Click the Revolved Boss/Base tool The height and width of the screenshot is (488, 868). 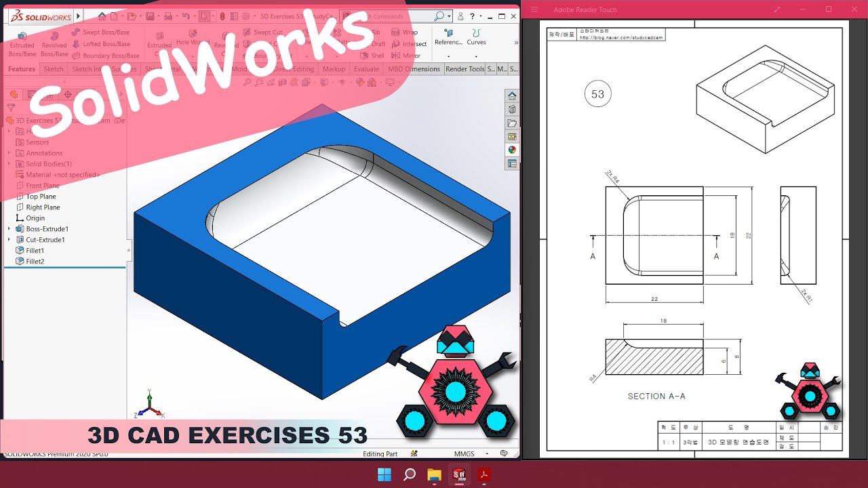pos(54,45)
